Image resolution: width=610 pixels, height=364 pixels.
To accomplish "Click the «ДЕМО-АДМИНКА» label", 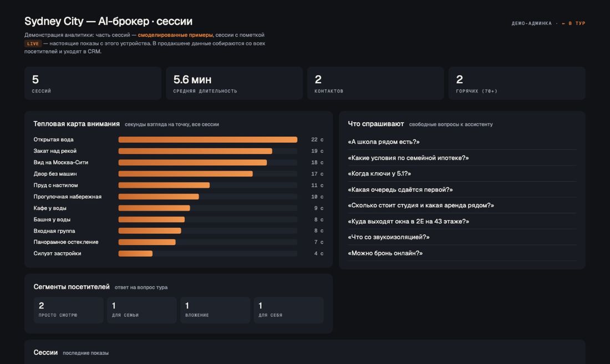I will tap(531, 23).
